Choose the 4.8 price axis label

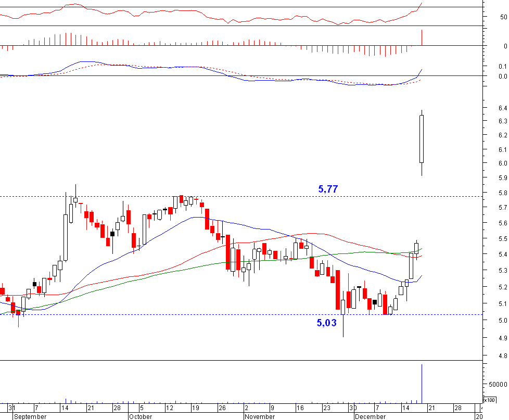coord(503,356)
